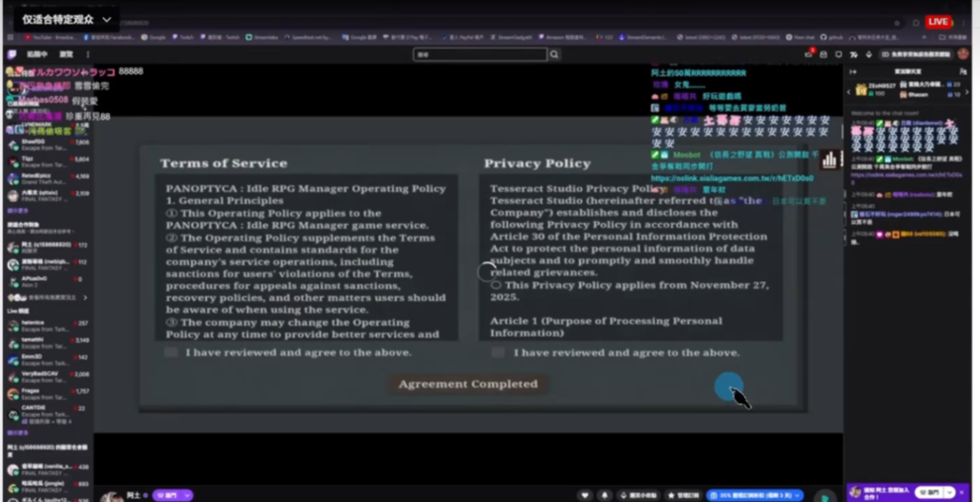Open the three-dot more menu in Twitch header

(x=88, y=54)
